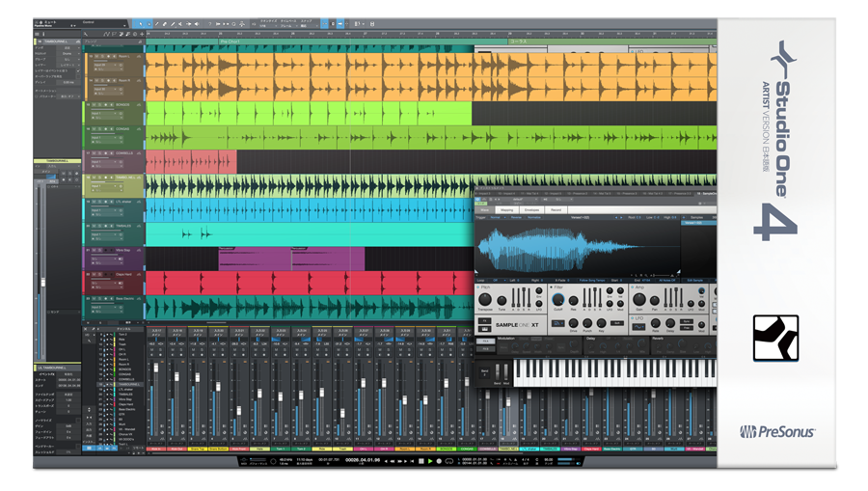Click the FX button in Sample One XT

coord(484,321)
